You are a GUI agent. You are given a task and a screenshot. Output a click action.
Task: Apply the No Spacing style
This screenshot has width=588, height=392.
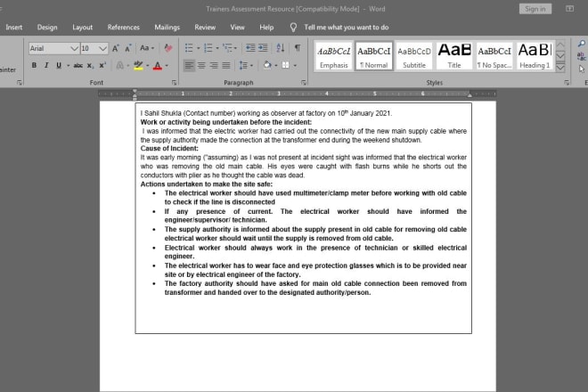[x=494, y=56]
